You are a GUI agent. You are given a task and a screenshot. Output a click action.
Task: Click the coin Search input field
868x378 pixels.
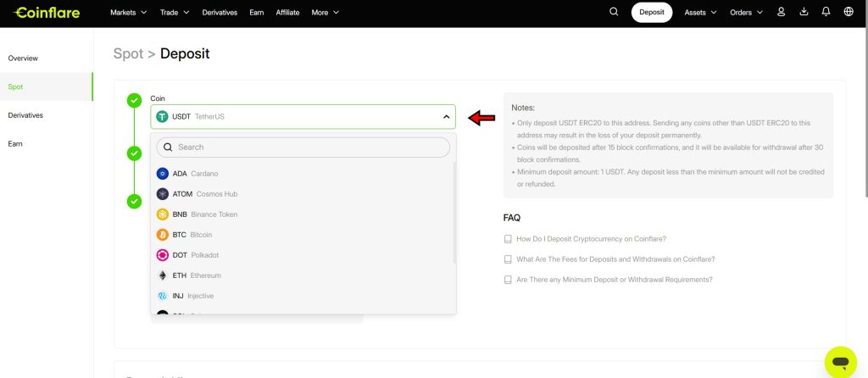pos(303,147)
